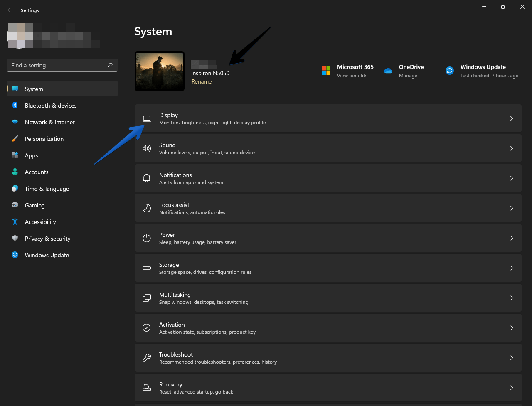Open Storage settings title
Screen dimensions: 532x406
point(169,265)
